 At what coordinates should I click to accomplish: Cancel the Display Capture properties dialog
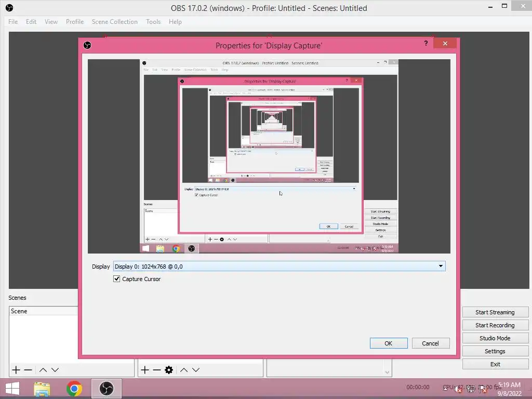tap(431, 343)
